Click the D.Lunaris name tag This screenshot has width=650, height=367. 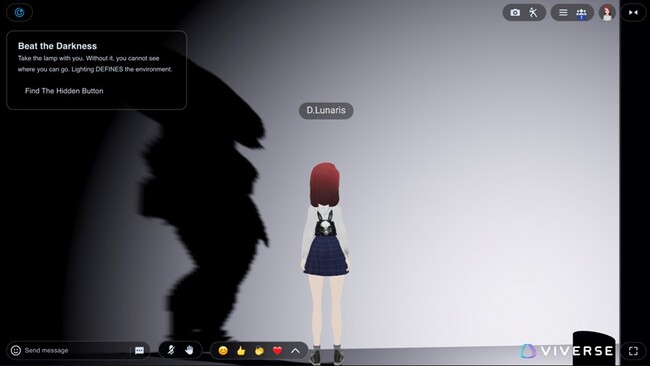326,110
